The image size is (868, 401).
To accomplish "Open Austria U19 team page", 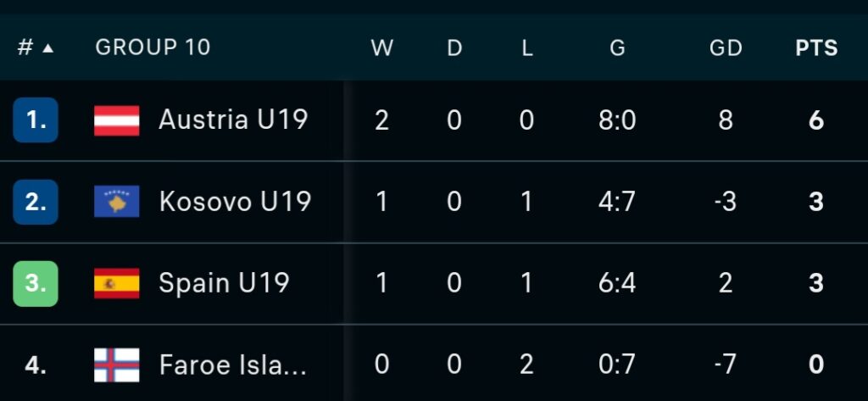I will click(x=233, y=120).
